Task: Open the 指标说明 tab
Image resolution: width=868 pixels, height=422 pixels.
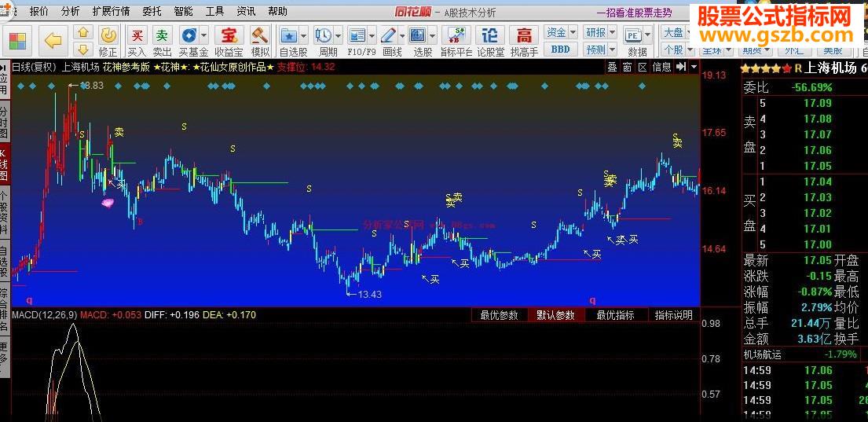Action: 674,315
